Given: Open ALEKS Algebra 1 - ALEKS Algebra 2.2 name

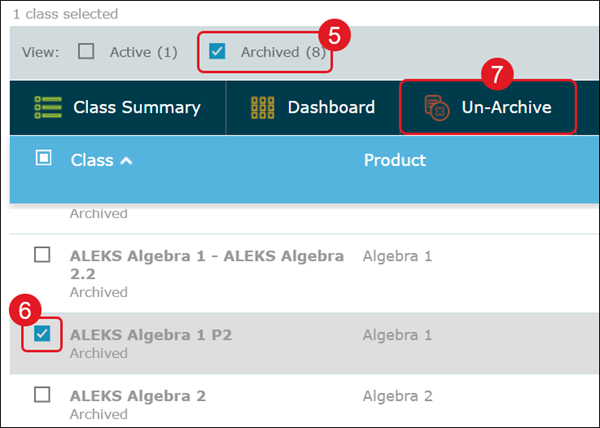Looking at the screenshot, I should coord(206,256).
